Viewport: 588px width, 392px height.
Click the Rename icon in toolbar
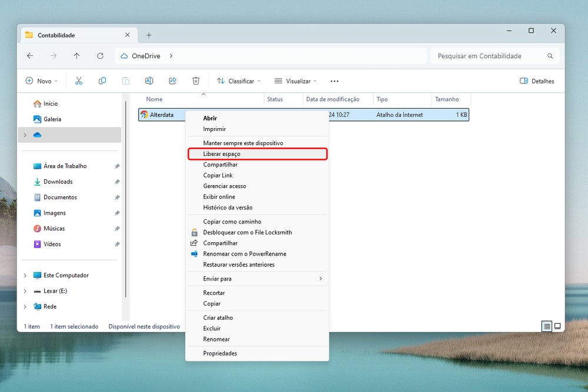[x=149, y=81]
